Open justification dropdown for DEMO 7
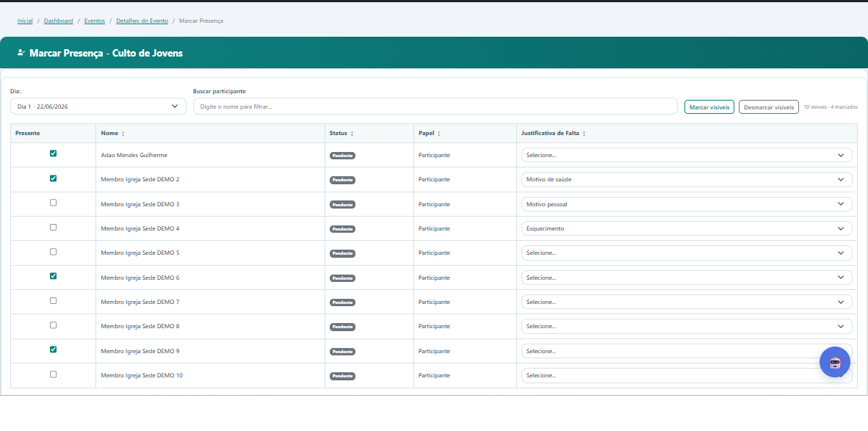Screen dimensions: 868x431 click(687, 302)
